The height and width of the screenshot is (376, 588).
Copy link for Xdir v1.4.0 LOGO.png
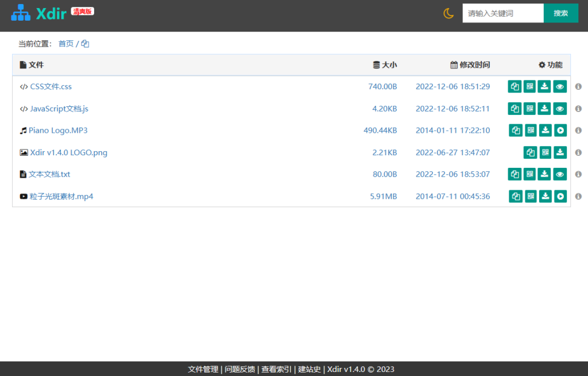pos(530,152)
